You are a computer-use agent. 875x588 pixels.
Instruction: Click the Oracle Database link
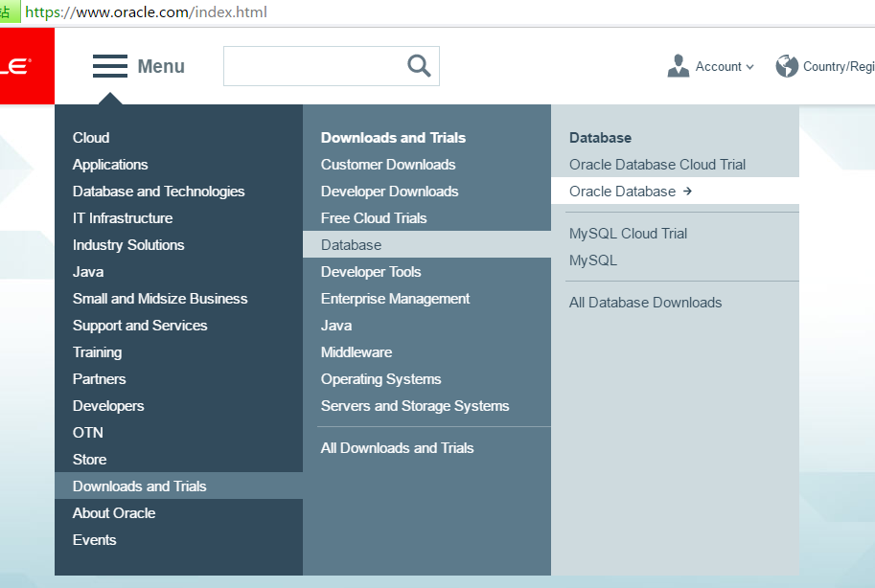(622, 192)
